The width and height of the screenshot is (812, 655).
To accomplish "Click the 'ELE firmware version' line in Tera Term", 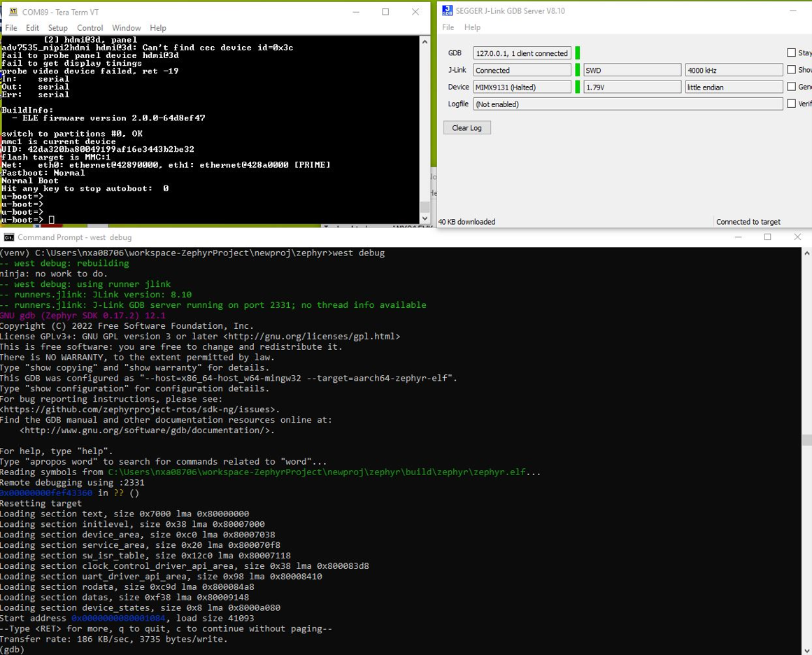I will coord(108,118).
